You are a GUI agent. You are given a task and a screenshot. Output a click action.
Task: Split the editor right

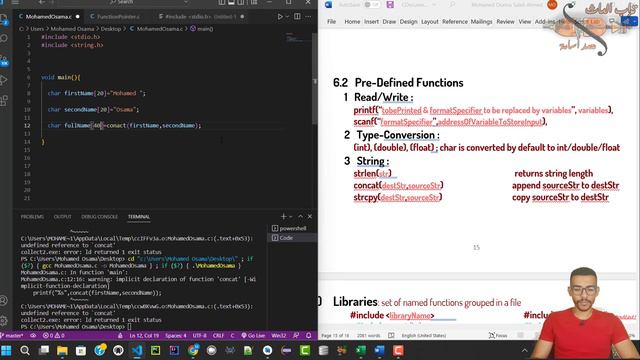click(x=297, y=17)
